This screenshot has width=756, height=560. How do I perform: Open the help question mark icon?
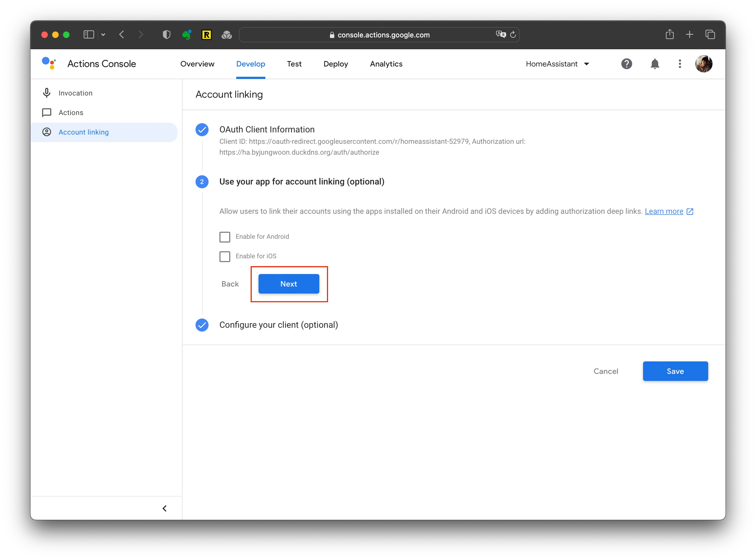click(x=626, y=64)
